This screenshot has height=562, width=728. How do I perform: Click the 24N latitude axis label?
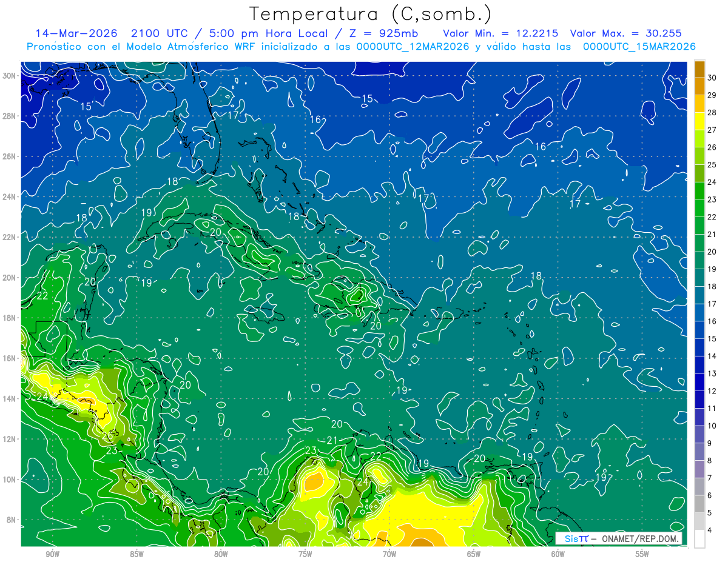click(x=9, y=196)
